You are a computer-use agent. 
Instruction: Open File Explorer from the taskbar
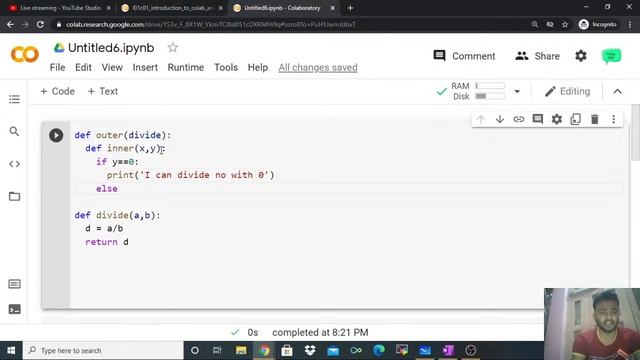[x=241, y=351]
